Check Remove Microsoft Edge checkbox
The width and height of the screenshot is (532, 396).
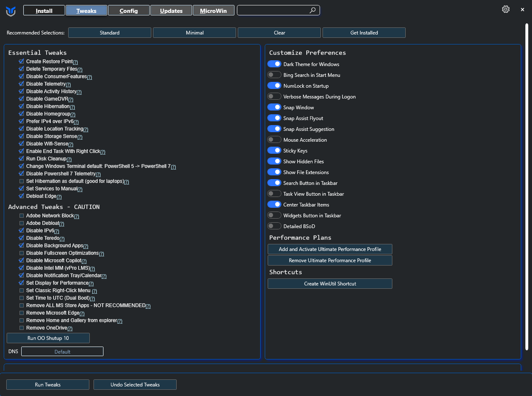(22, 313)
